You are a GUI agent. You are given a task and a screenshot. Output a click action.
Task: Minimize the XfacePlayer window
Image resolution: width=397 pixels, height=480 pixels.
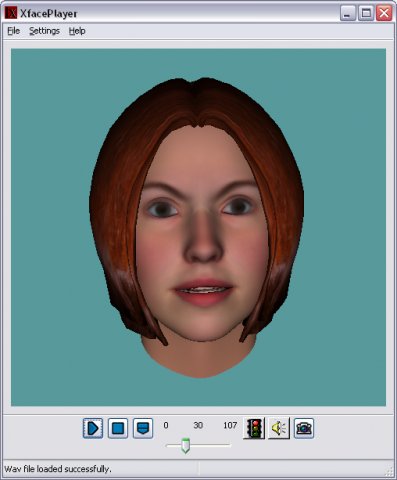click(x=348, y=13)
